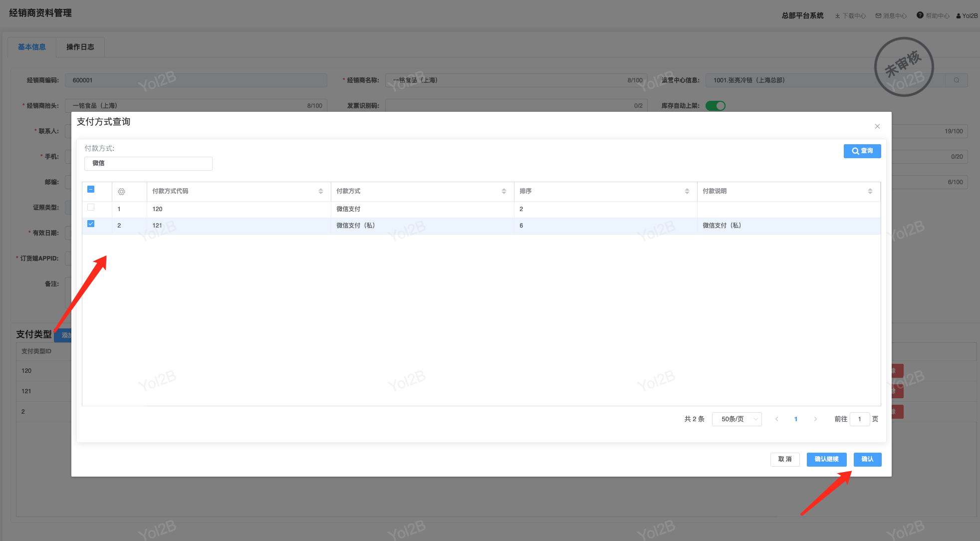Sort by 付款方式 column arrows
The image size is (980, 541).
tap(504, 191)
